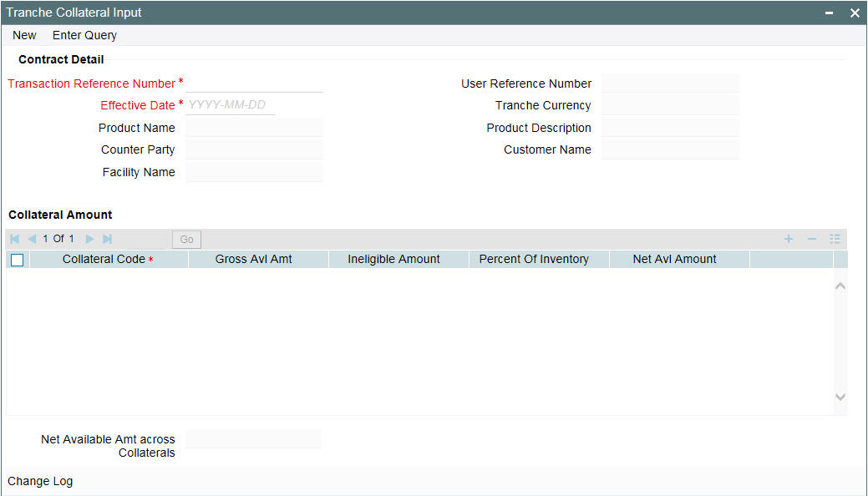Viewport: 868px width, 496px height.
Task: Click the Facility Name field
Action: click(255, 172)
